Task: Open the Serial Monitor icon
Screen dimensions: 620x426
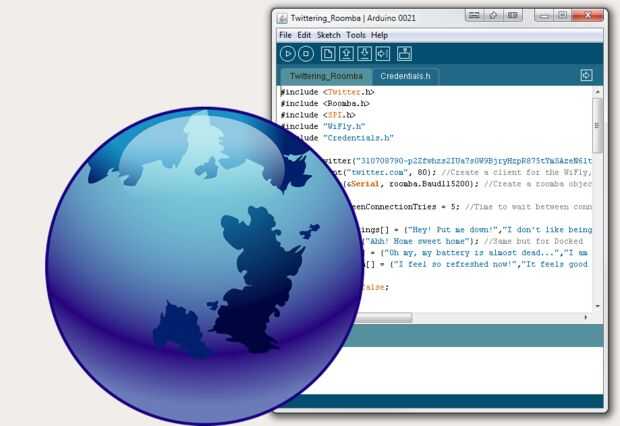Action: click(x=405, y=53)
